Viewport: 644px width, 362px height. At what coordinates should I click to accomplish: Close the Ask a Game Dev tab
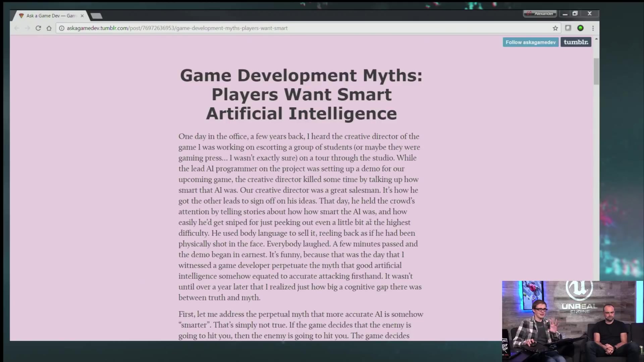82,16
